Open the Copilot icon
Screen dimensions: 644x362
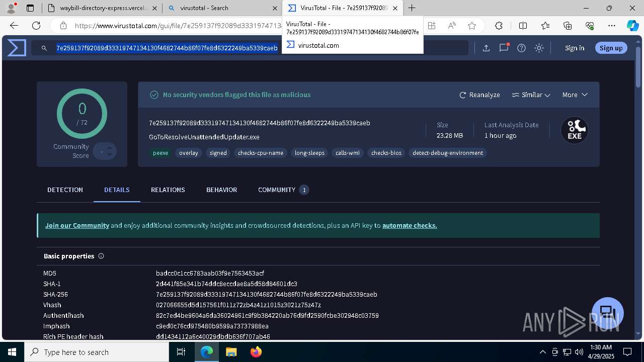click(x=632, y=26)
